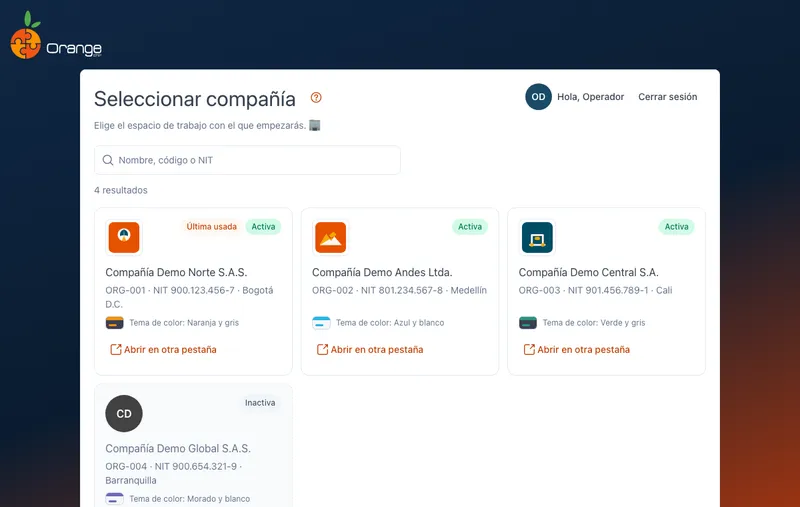Click external-link icon on Demo Central card
Image resolution: width=800 pixels, height=507 pixels.
tap(529, 349)
